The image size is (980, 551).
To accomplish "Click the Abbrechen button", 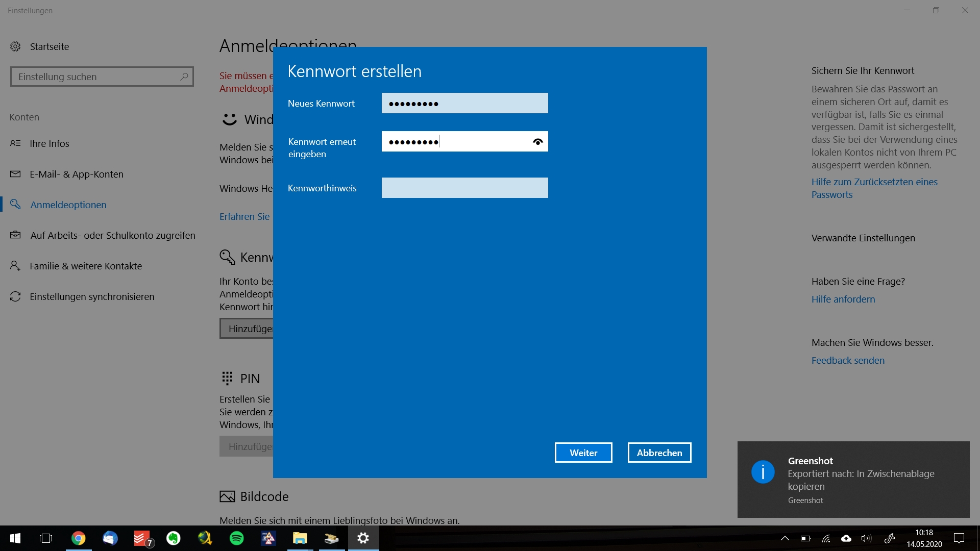I will pos(659,453).
